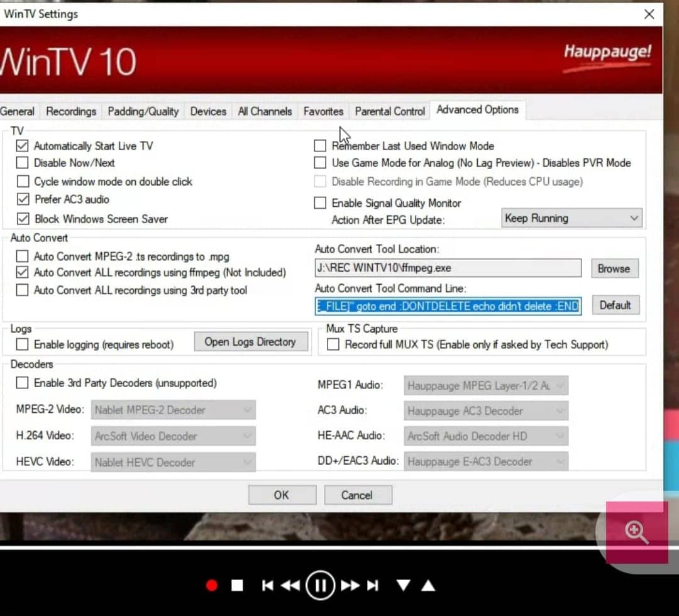Image resolution: width=679 pixels, height=616 pixels.
Task: Click the magnifier zoom icon
Action: [636, 532]
